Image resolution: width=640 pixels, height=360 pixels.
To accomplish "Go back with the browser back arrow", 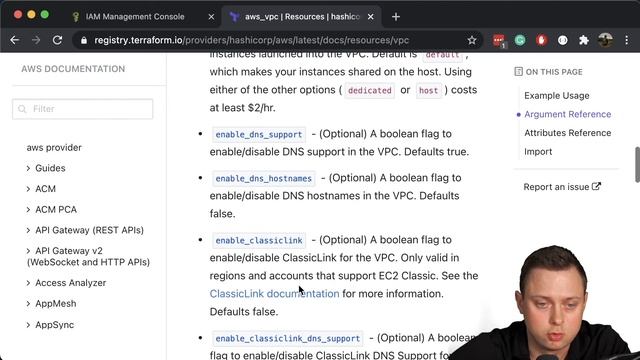I will [x=15, y=40].
